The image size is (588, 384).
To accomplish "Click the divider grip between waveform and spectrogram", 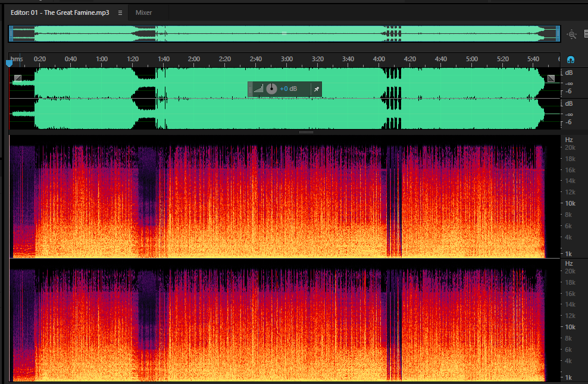I will (306, 132).
